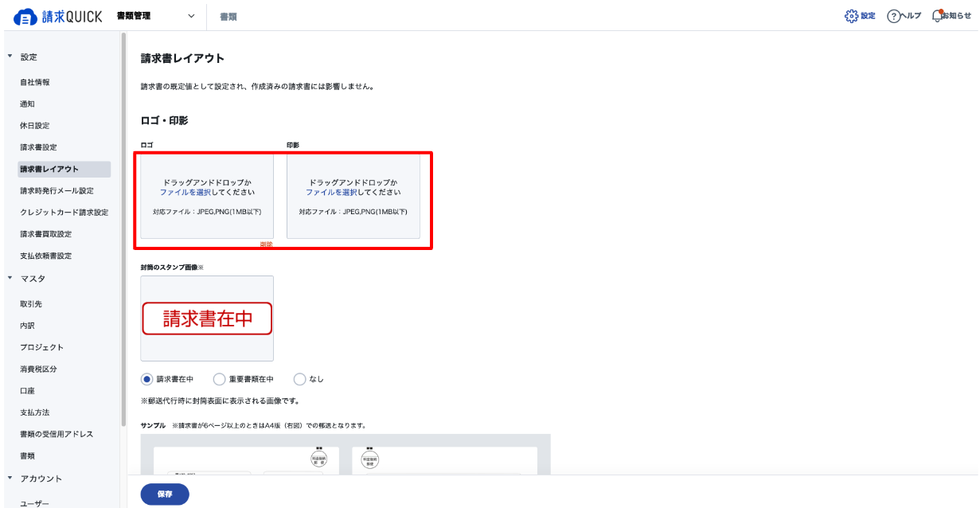The width and height of the screenshot is (980, 508).
Task: Click the 請求書レイアウト page heading
Action: (x=182, y=59)
